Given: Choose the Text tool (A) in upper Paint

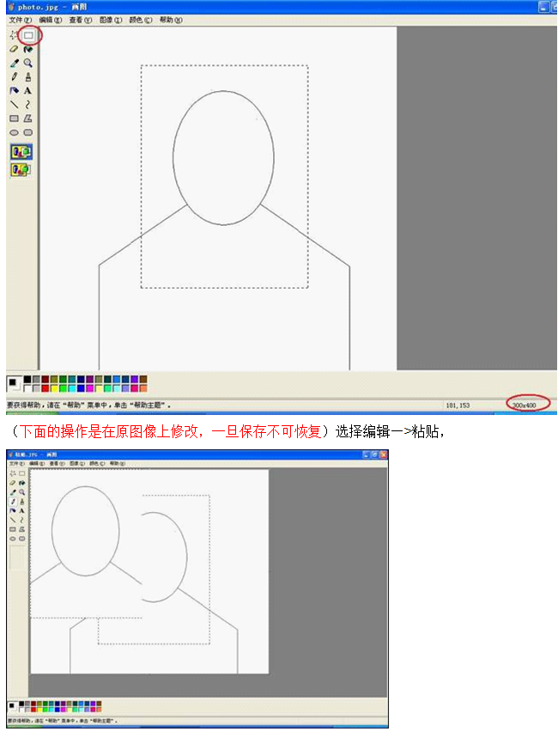Looking at the screenshot, I should 28,90.
